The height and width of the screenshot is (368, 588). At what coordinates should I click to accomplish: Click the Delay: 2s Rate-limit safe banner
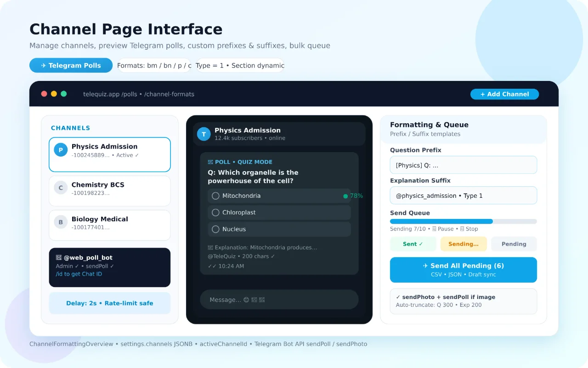[110, 303]
